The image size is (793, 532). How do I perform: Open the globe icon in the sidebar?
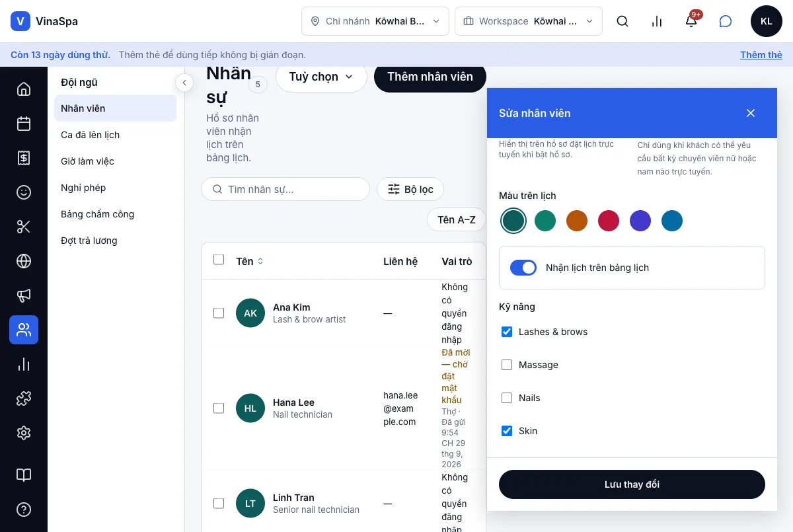pyautogui.click(x=24, y=261)
